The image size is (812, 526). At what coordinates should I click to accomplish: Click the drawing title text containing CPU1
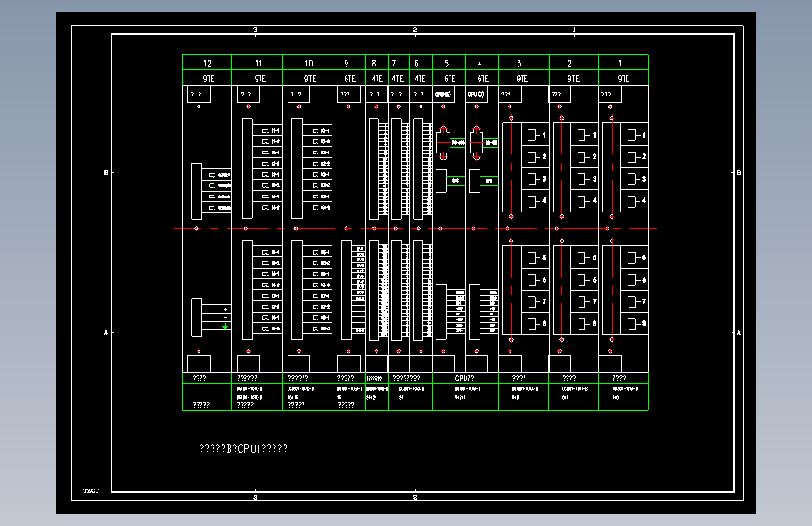243,448
